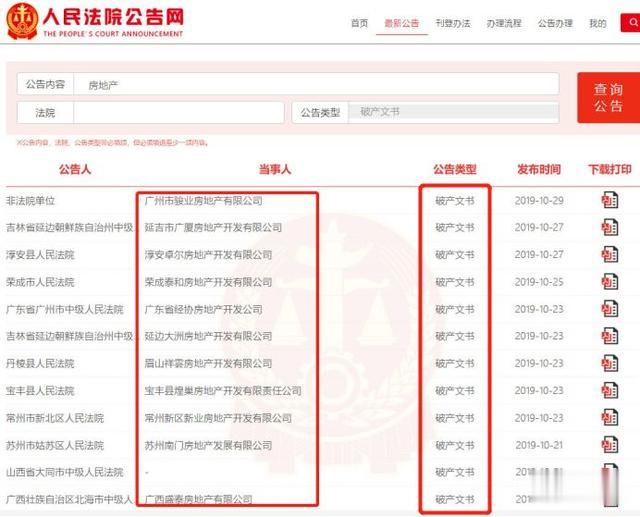Screen dimensions: 640x517
Task: Open 宝丰县煌巢房地产开发有限责任公司 announcement
Action: pyautogui.click(x=223, y=391)
